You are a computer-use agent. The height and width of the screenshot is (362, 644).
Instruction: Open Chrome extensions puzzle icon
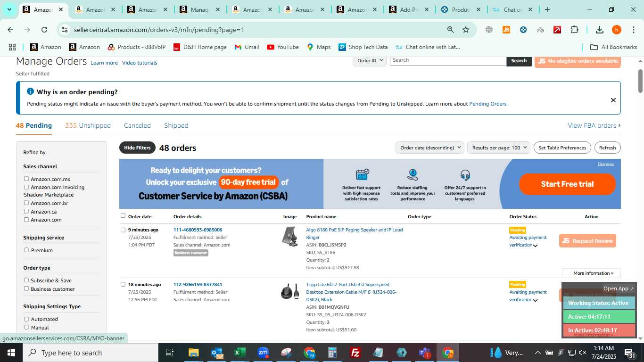[x=574, y=30]
